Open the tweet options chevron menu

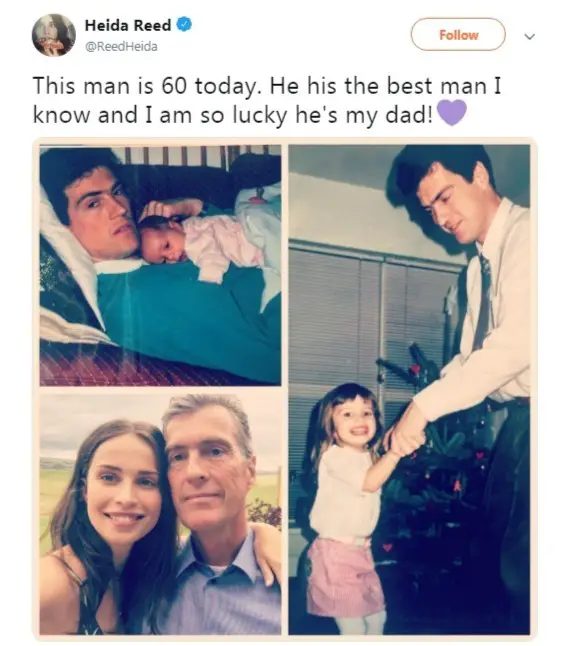530,36
